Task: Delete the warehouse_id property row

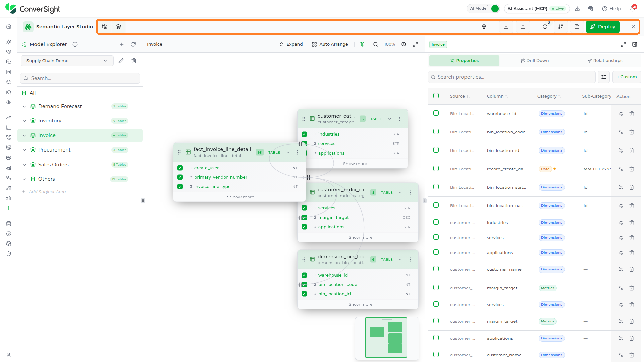Action: [632, 114]
